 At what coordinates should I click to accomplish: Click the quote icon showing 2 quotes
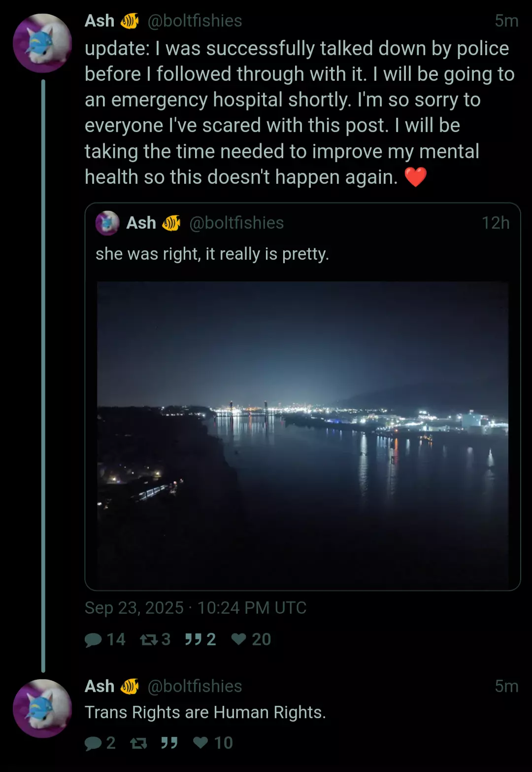coord(193,639)
